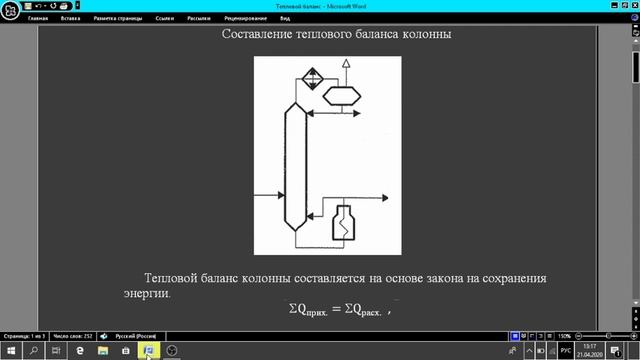This screenshot has height=360, width=640.
Task: Open the Windows Start menu
Action: point(11,351)
